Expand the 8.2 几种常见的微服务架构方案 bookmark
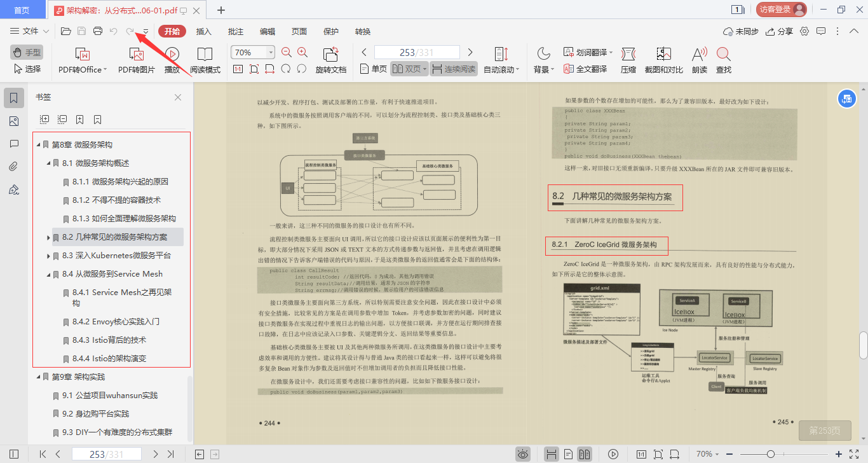The width and height of the screenshot is (868, 463). pos(49,237)
